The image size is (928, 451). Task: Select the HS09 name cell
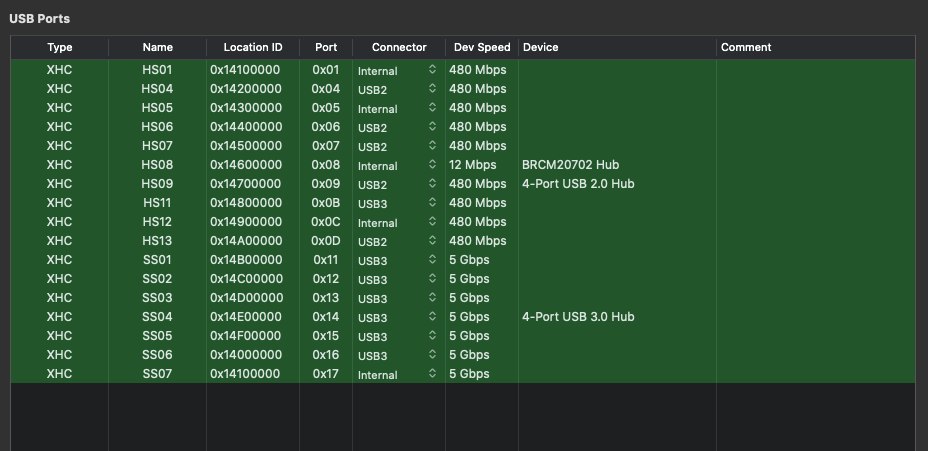157,183
